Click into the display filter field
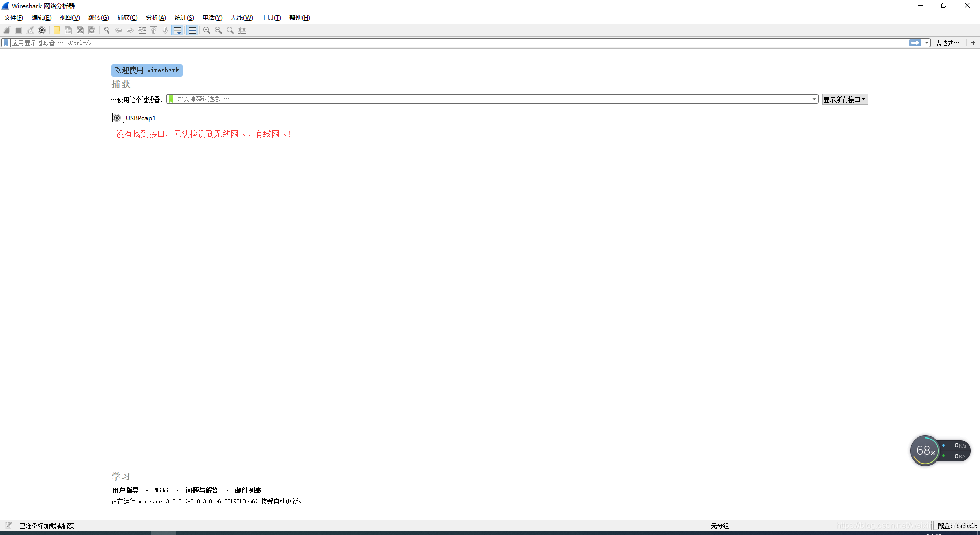The image size is (980, 535). [459, 43]
